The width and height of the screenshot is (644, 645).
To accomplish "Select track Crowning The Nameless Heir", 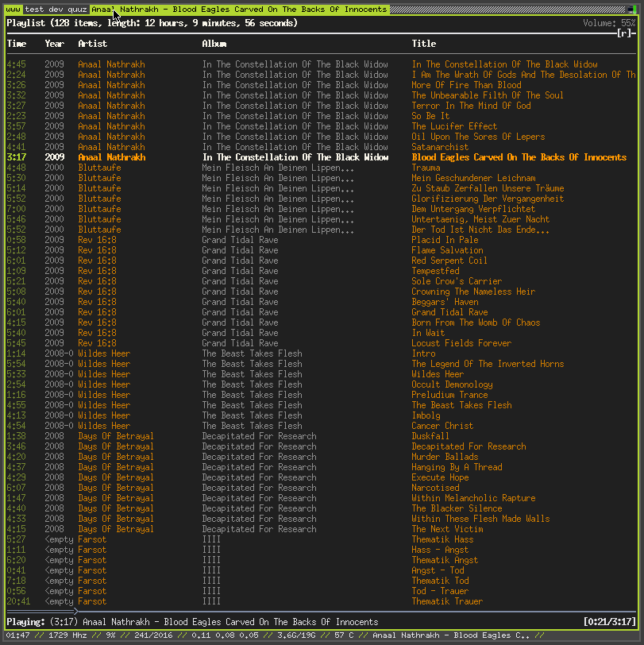I will point(473,292).
